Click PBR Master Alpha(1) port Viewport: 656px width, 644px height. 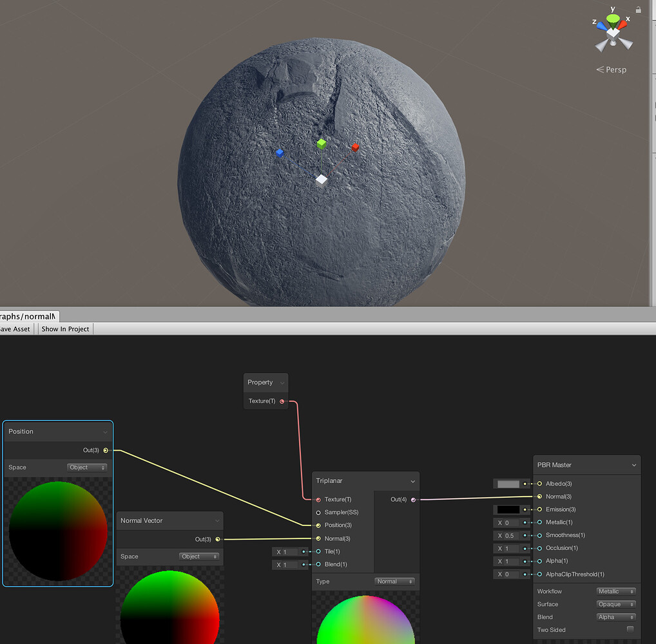540,561
